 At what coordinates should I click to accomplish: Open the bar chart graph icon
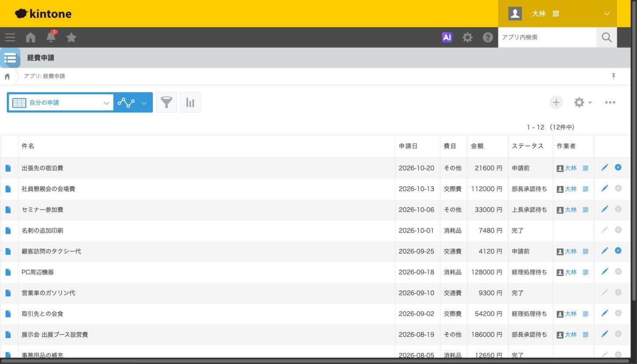(x=190, y=102)
